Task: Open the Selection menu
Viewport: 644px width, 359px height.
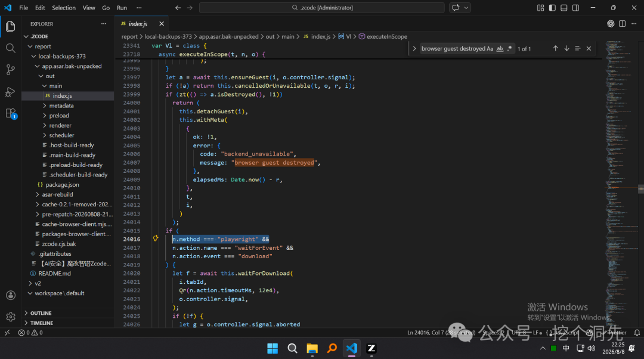Action: tap(64, 8)
